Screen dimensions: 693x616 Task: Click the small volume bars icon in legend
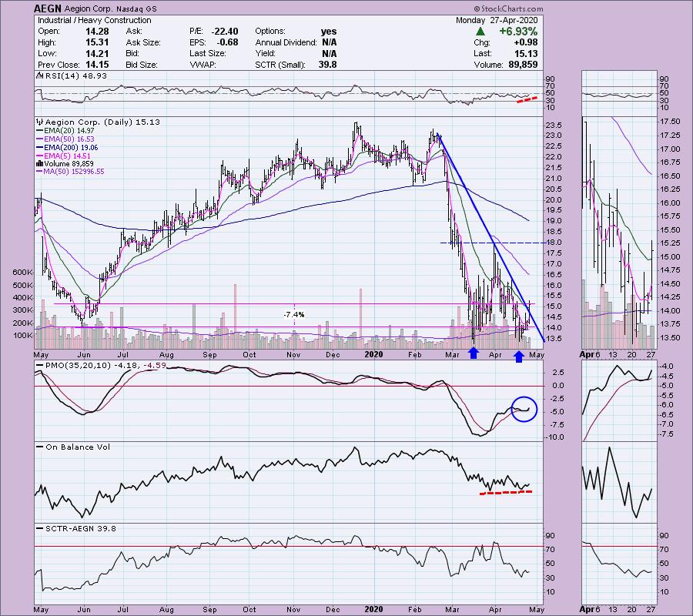click(40, 164)
